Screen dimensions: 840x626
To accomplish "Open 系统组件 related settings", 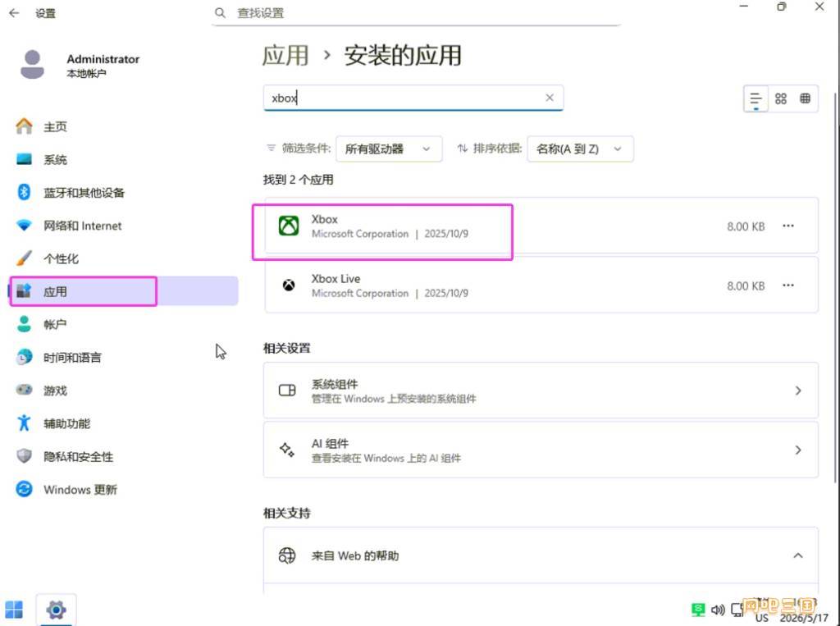I will 541,391.
